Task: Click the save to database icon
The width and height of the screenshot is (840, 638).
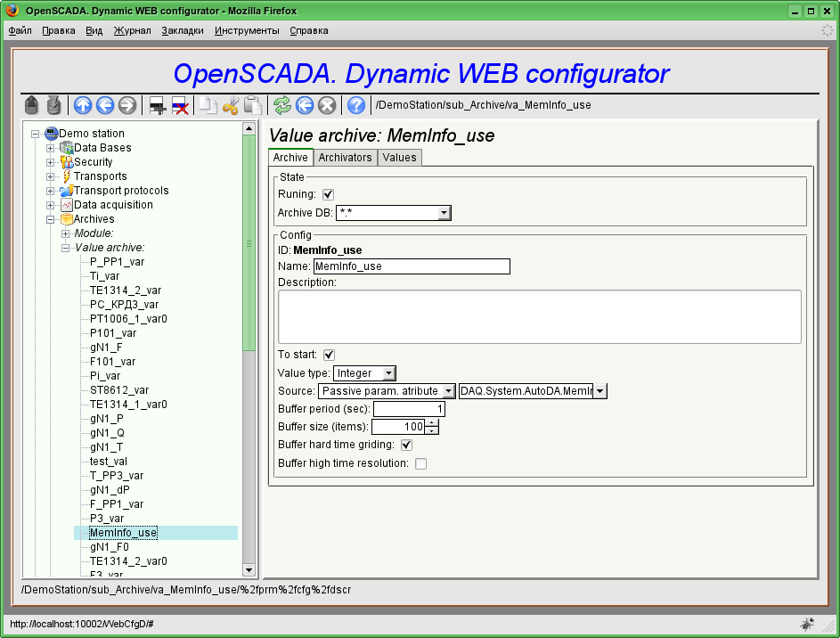Action: coord(53,105)
